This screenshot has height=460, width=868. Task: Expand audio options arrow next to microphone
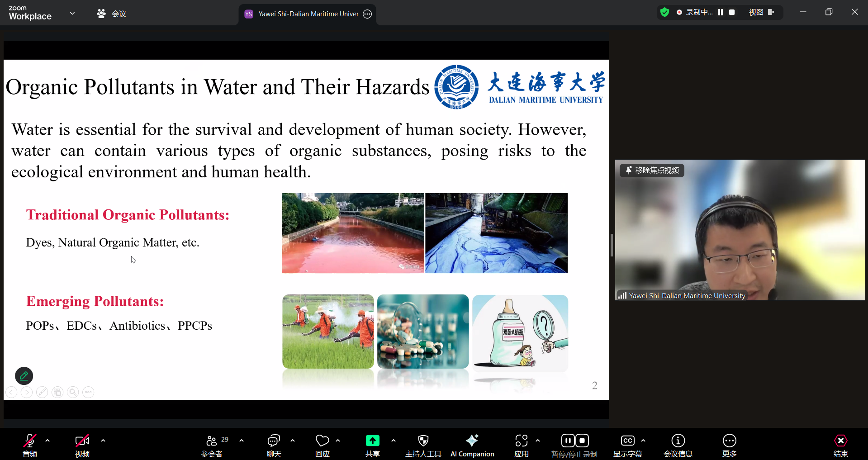point(47,440)
